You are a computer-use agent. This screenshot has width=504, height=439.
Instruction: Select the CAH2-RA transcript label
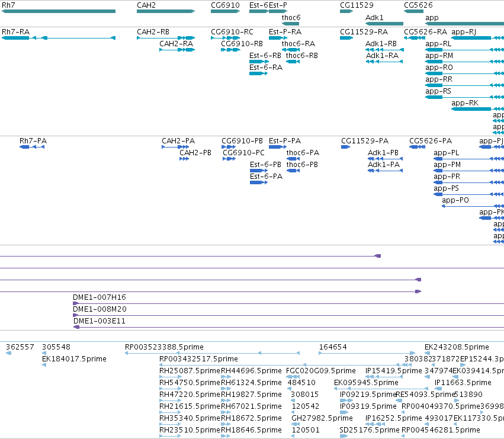(176, 44)
